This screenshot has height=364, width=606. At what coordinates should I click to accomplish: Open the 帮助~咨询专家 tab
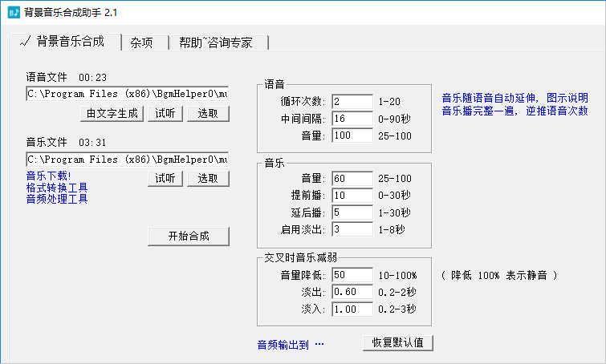tap(215, 42)
